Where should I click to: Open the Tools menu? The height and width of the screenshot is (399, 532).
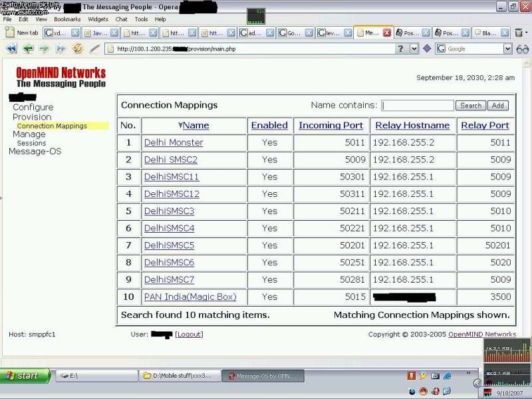(141, 19)
